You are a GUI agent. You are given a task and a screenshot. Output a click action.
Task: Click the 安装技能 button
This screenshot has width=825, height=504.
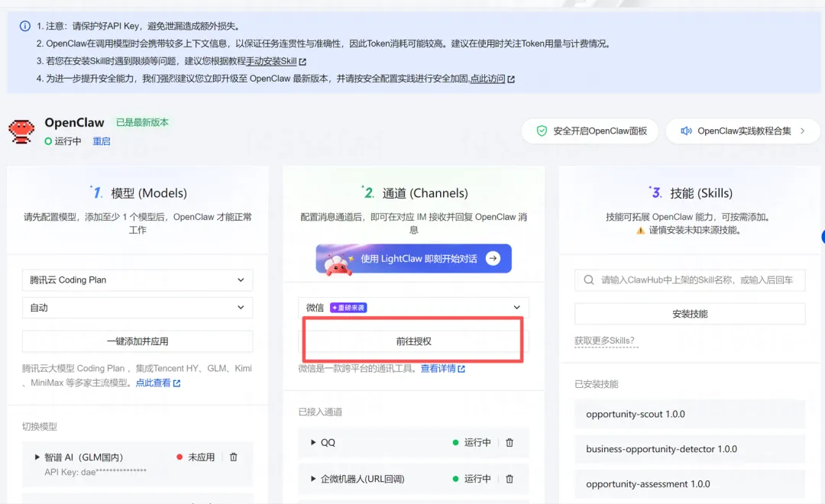pos(690,314)
